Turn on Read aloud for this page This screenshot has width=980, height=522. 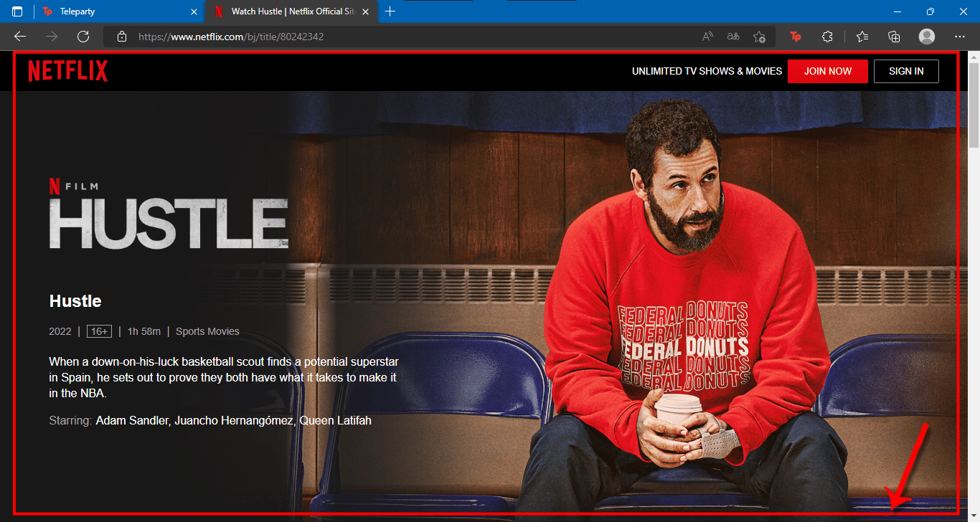(707, 37)
